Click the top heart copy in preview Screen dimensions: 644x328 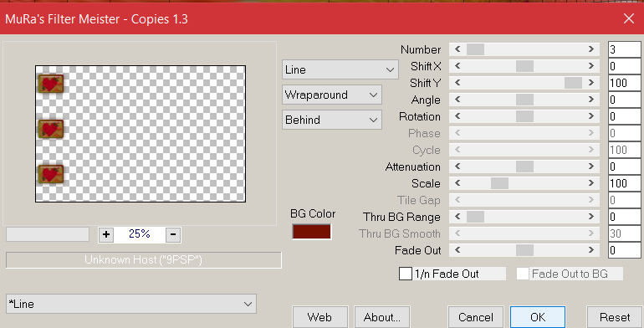[x=50, y=84]
